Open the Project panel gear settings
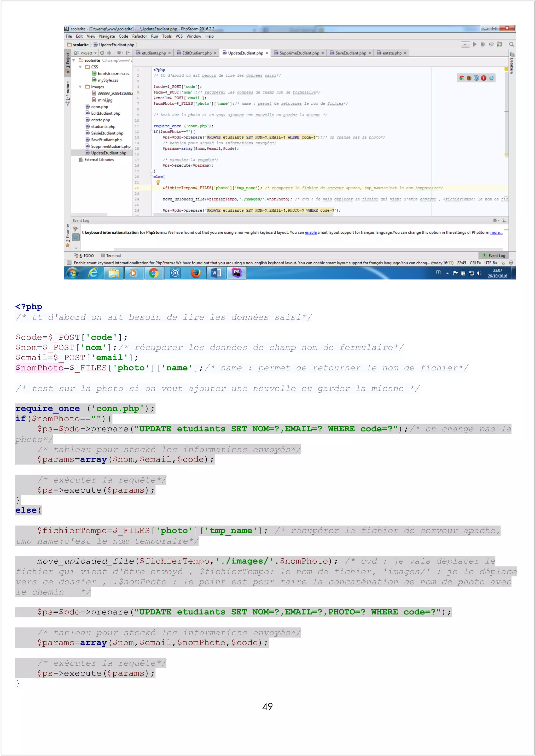Image resolution: width=535 pixels, height=756 pixels. [x=120, y=53]
